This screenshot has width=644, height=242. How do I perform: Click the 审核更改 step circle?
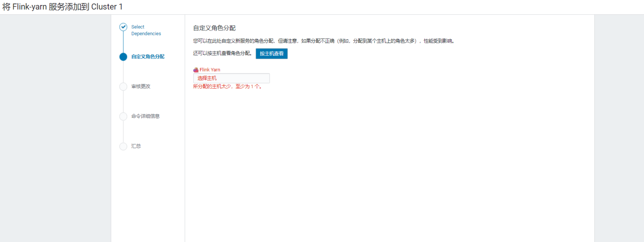123,87
